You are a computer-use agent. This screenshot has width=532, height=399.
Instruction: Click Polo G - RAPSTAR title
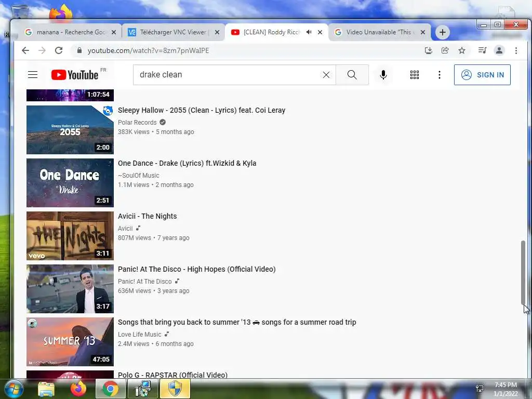click(172, 375)
